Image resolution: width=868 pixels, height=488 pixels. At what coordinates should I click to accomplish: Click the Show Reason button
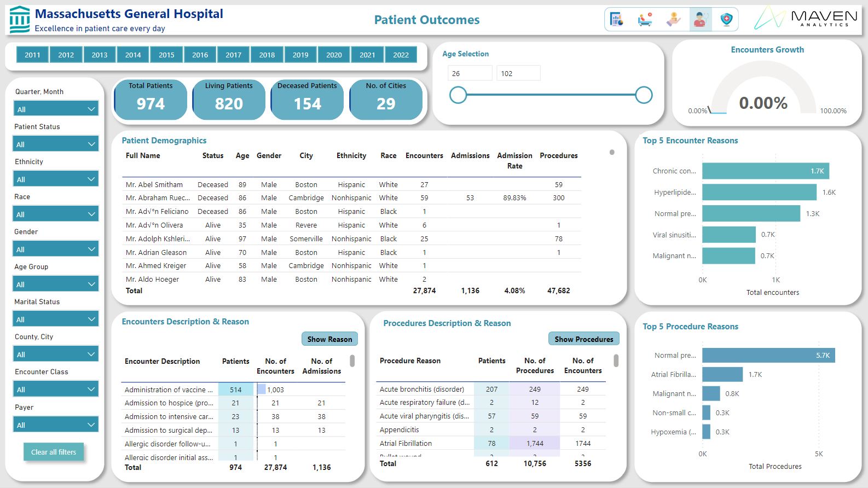(329, 339)
